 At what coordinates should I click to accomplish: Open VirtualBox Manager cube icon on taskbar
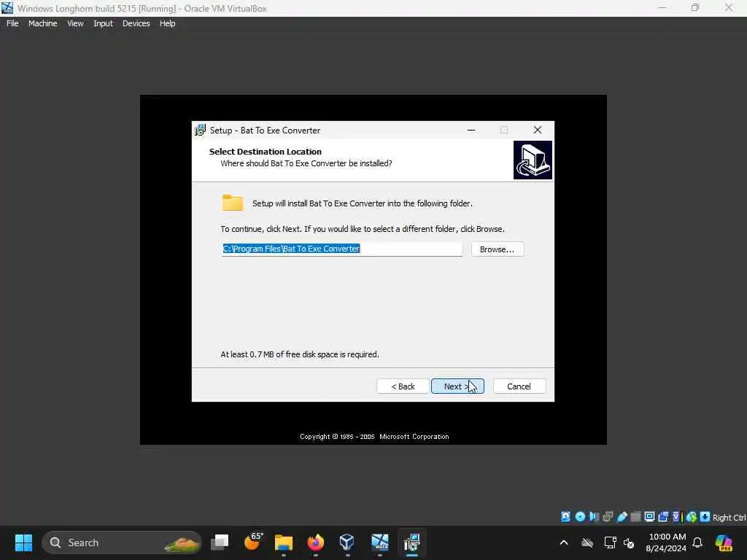[x=347, y=542]
